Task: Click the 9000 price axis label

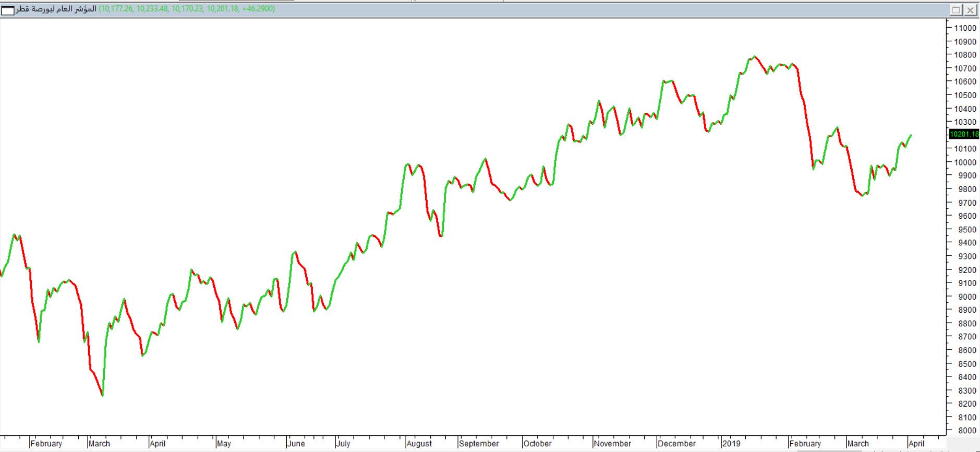Action: coord(966,296)
